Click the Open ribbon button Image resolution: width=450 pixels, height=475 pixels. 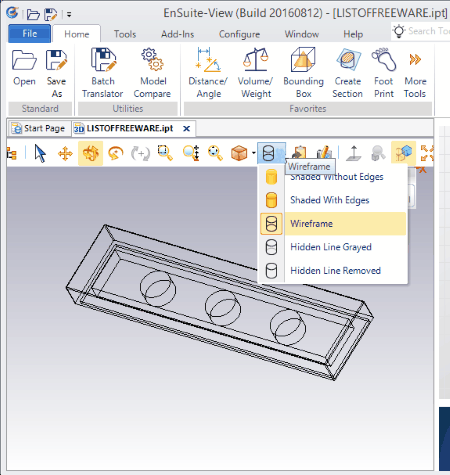(24, 68)
